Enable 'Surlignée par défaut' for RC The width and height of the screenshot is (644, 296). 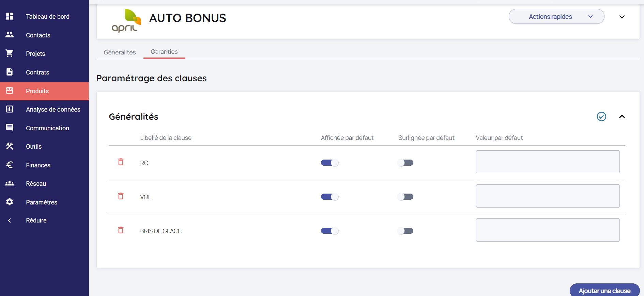pos(405,163)
